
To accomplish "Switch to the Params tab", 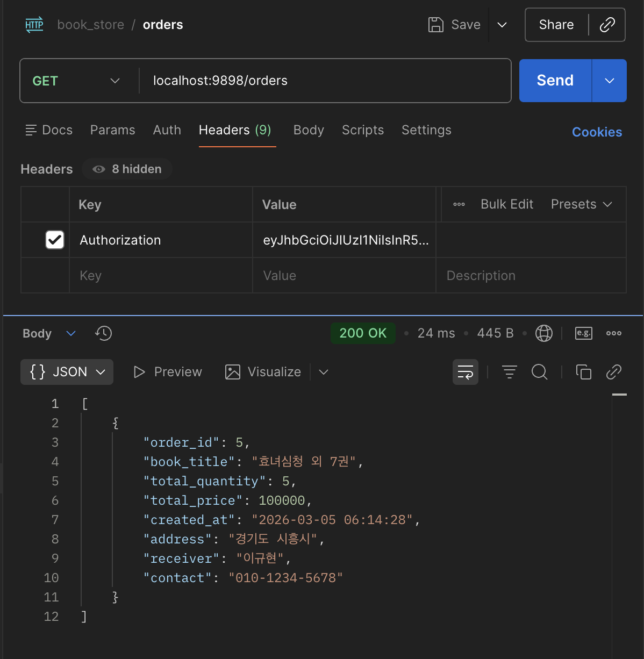I will tap(112, 130).
